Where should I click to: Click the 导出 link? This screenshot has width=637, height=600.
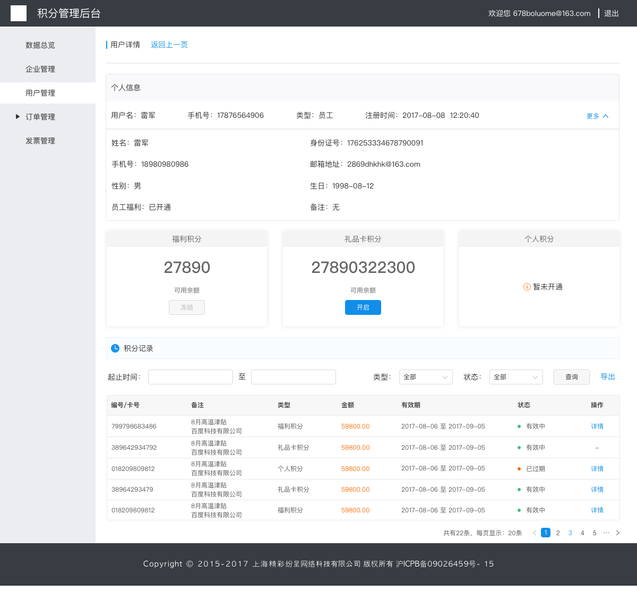click(608, 377)
